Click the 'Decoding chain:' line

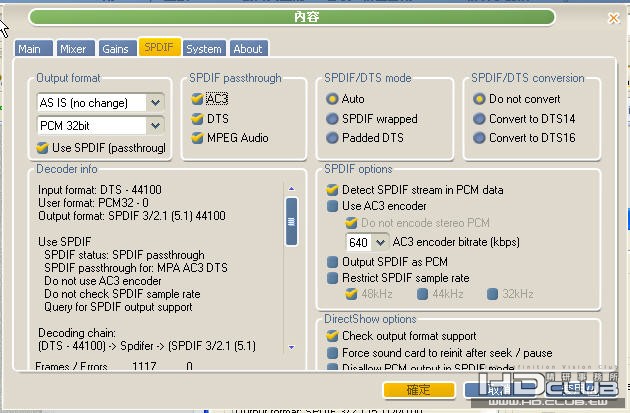[77, 333]
